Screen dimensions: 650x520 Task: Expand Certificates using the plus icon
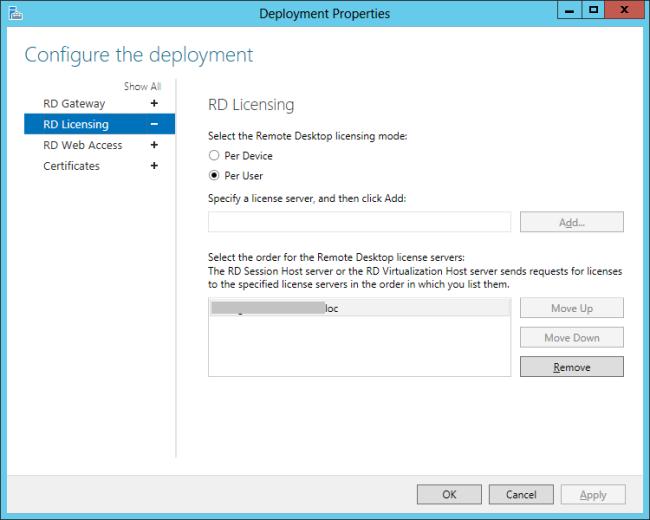[154, 166]
